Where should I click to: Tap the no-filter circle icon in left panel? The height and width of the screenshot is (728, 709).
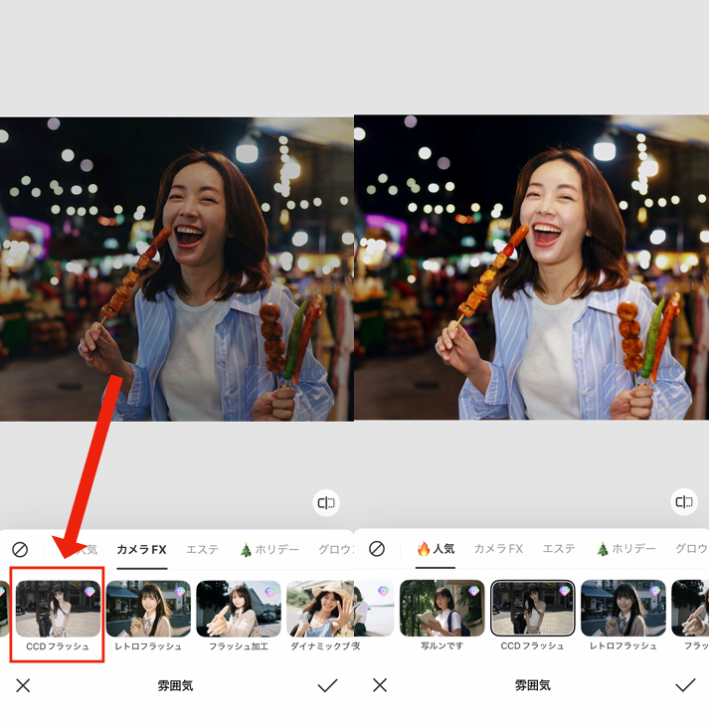point(20,549)
